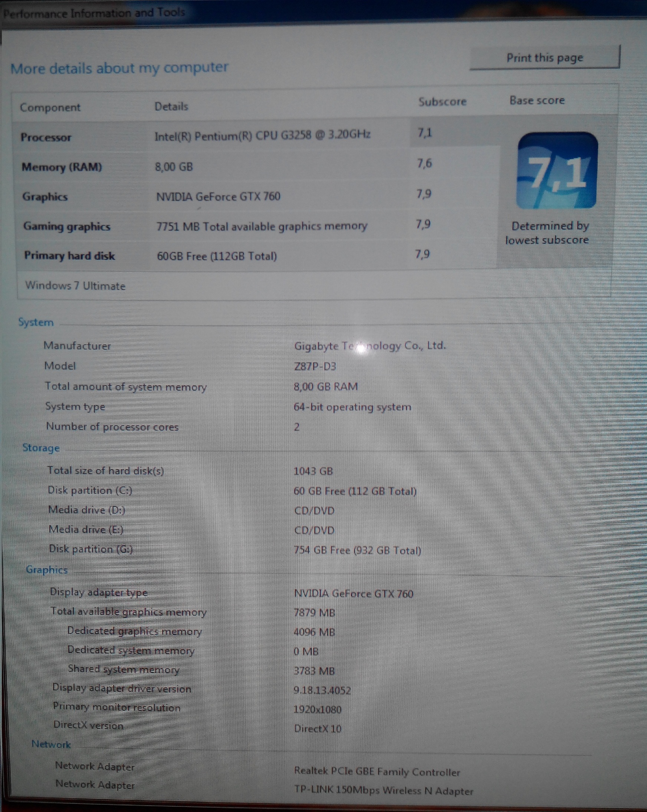The image size is (647, 812).
Task: Select the Processor row in the table
Action: click(46, 137)
